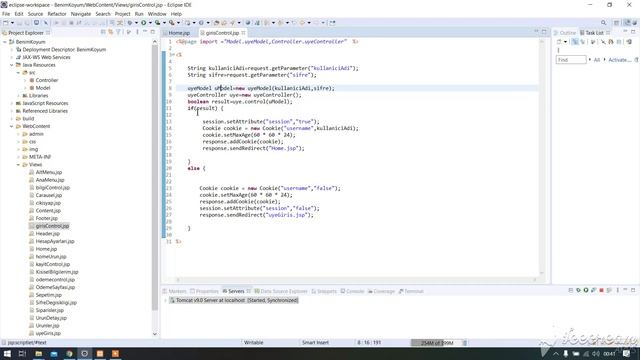Open the New file dropdown arrow
This screenshot has width=640, height=360.
click(12, 23)
